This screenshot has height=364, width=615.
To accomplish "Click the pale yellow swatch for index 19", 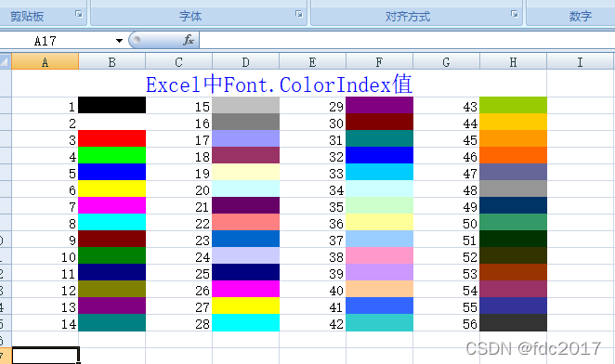I will click(x=246, y=172).
